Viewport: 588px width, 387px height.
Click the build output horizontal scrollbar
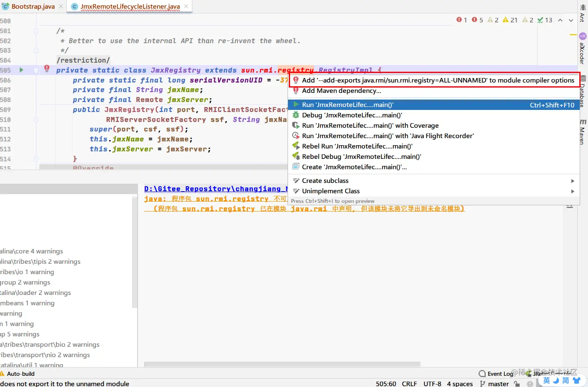tap(282, 364)
